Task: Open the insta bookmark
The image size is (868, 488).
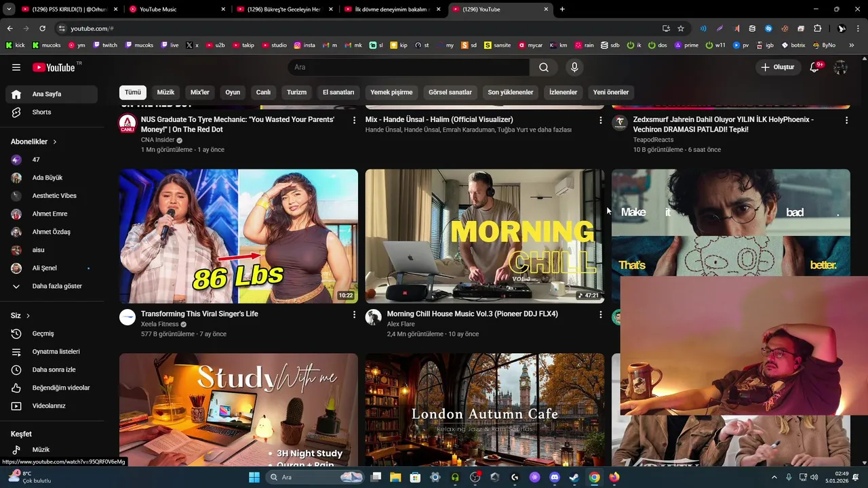Action: [x=305, y=45]
